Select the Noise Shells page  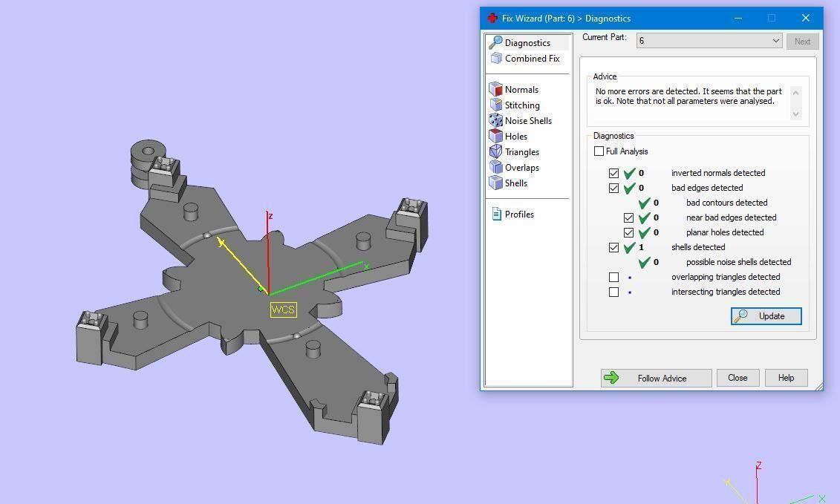[x=527, y=120]
